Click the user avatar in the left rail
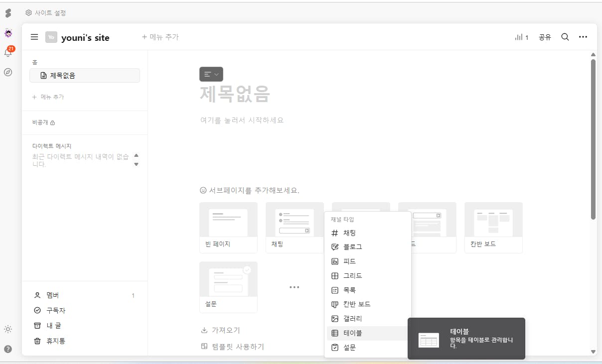 coord(8,33)
